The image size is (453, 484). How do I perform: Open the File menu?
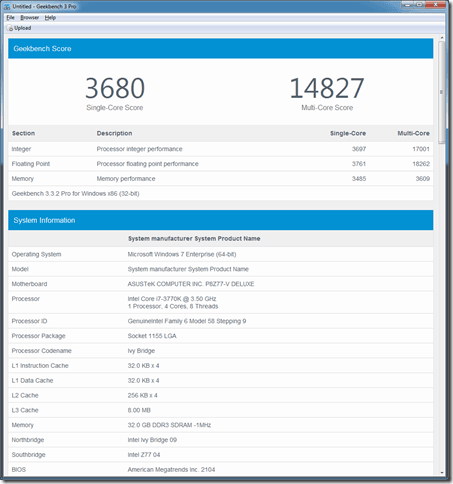coord(10,18)
